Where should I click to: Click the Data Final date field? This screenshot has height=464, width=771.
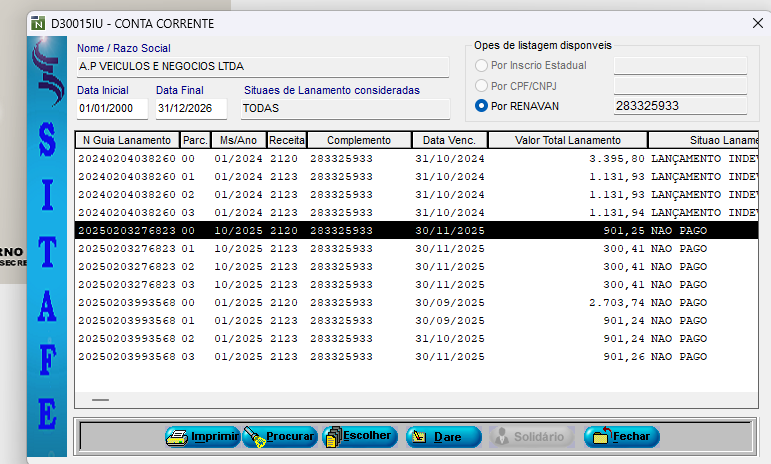pos(190,108)
